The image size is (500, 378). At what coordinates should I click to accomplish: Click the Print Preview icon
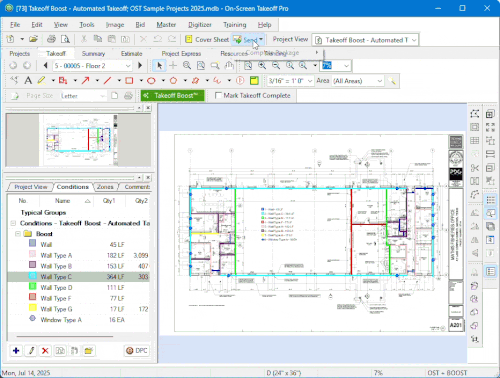(65, 39)
